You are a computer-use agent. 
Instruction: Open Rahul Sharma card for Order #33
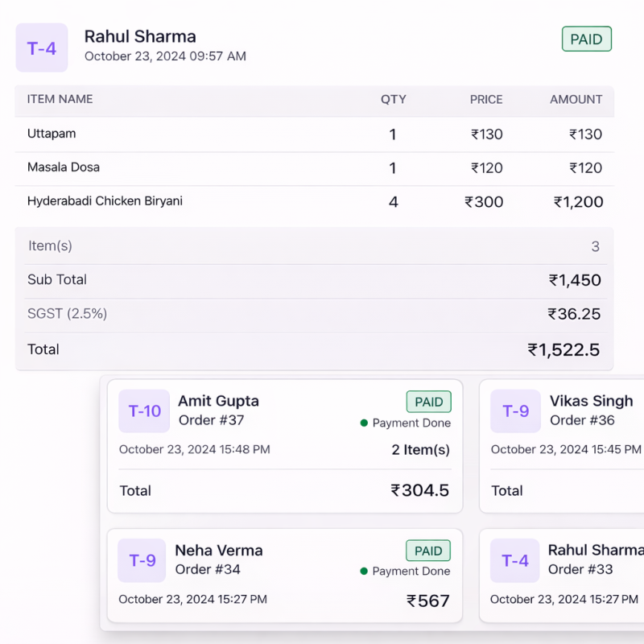point(596,550)
